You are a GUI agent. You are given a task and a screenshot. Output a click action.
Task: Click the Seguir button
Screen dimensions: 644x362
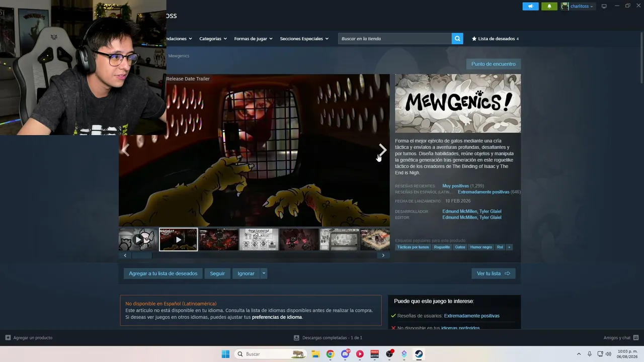point(217,274)
